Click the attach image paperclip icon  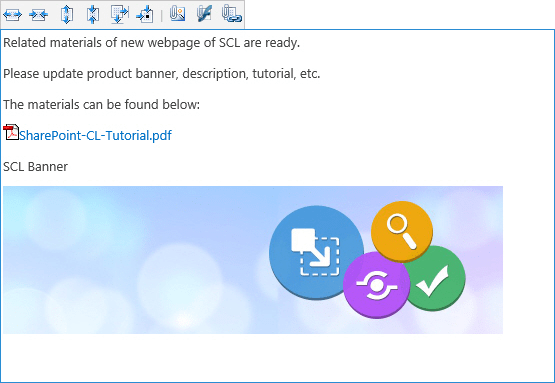pyautogui.click(x=177, y=13)
